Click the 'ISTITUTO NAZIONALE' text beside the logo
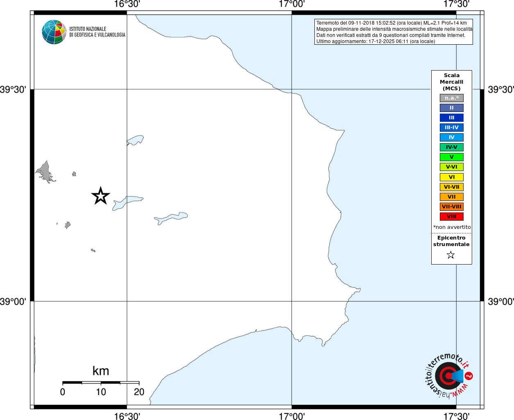The height and width of the screenshot is (420, 514). pyautogui.click(x=88, y=29)
